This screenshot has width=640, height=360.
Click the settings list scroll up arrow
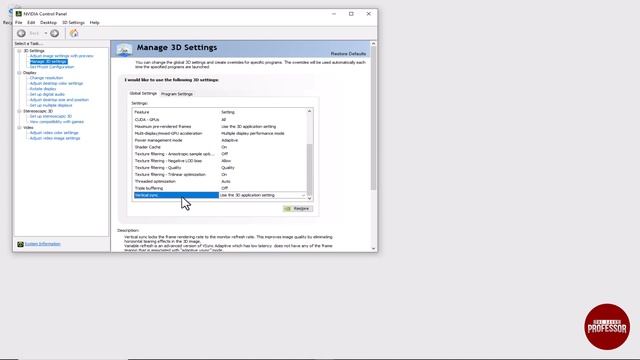click(x=309, y=111)
